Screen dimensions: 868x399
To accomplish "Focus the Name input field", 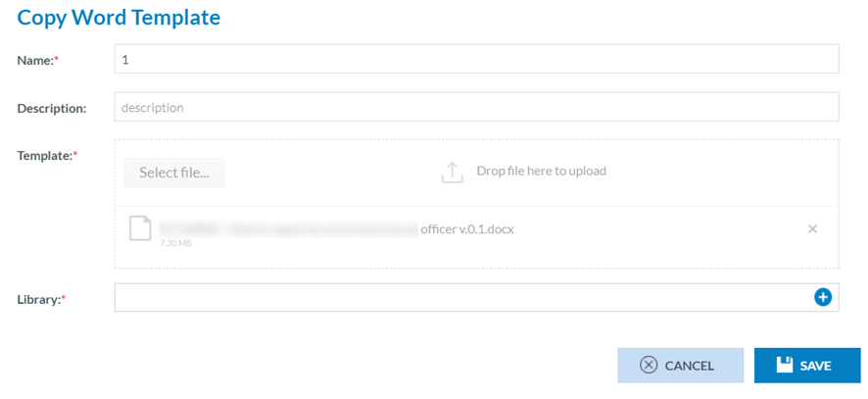I will tap(476, 59).
